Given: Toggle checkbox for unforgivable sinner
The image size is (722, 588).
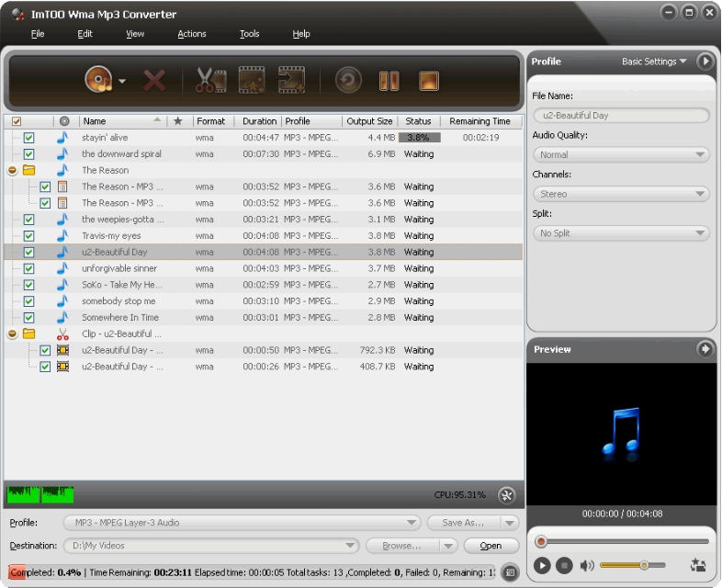Looking at the screenshot, I should pyautogui.click(x=28, y=268).
